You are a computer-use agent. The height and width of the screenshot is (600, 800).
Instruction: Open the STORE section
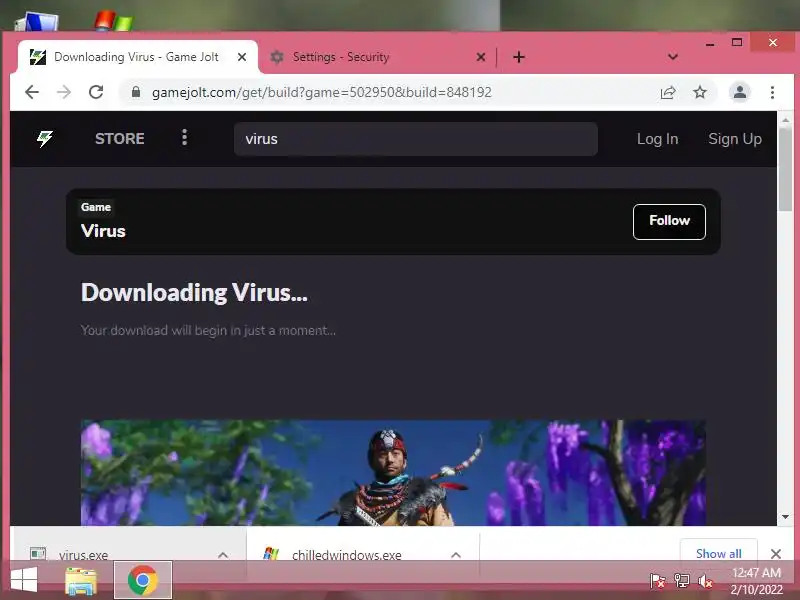[120, 139]
